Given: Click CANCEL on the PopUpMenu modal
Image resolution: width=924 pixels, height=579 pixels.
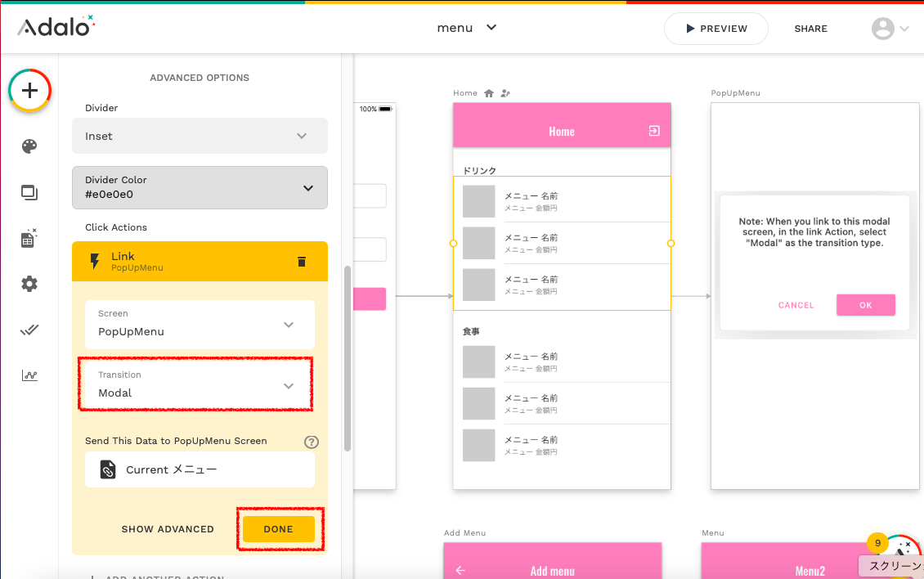Looking at the screenshot, I should coord(796,305).
